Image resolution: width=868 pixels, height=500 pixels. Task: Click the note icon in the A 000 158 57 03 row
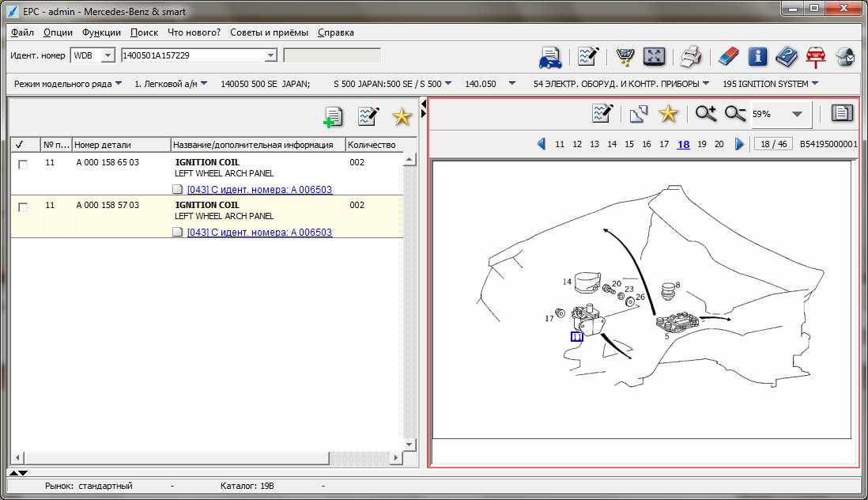coord(177,232)
